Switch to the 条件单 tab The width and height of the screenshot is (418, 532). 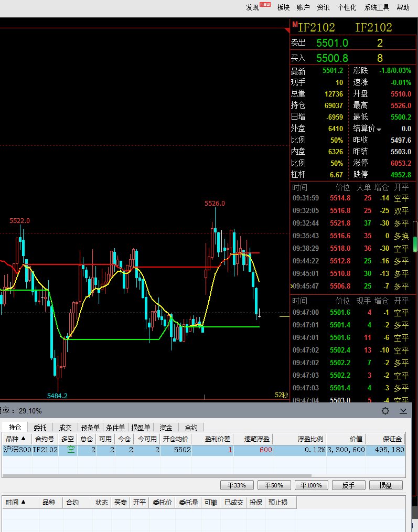(115, 428)
